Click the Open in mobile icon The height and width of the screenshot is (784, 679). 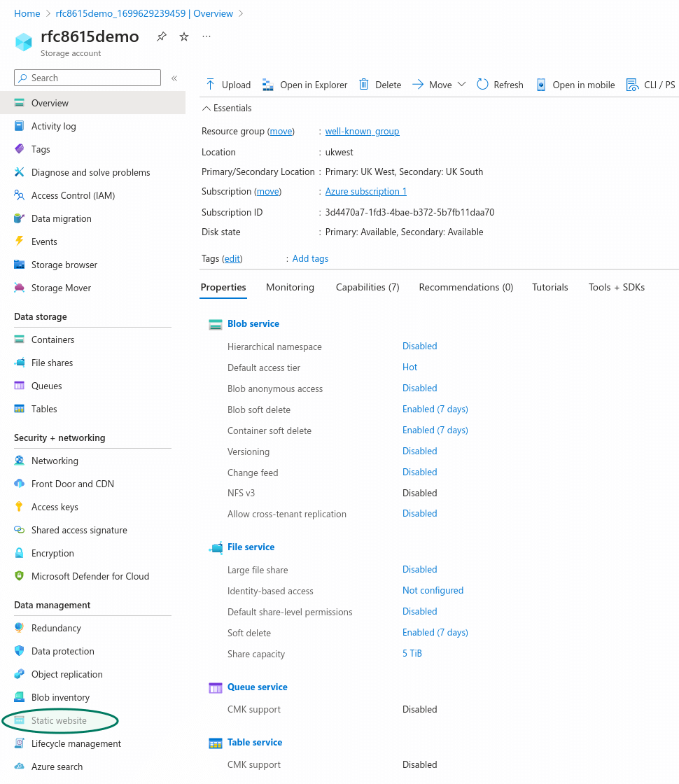pos(541,85)
